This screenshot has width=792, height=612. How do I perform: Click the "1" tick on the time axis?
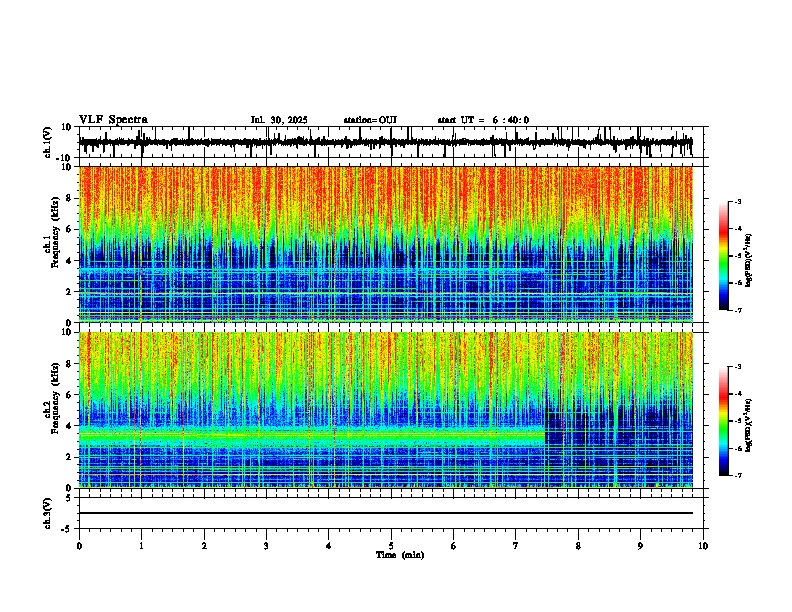[141, 546]
